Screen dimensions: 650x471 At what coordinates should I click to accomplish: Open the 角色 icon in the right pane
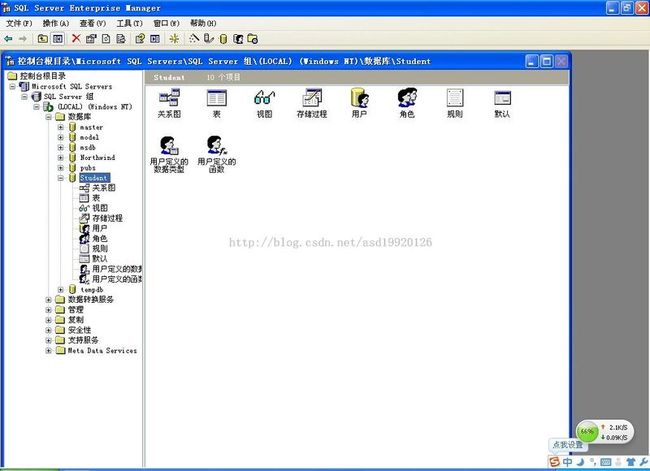[x=407, y=103]
